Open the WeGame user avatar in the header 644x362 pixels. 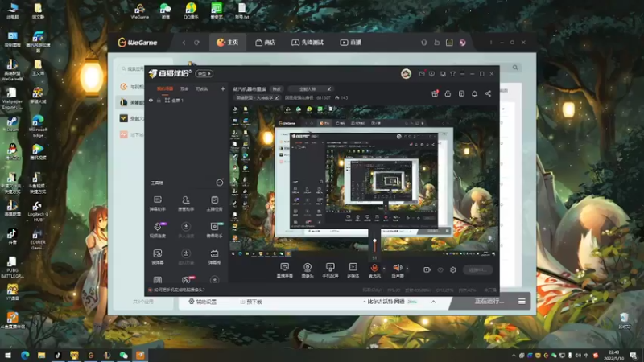point(462,43)
